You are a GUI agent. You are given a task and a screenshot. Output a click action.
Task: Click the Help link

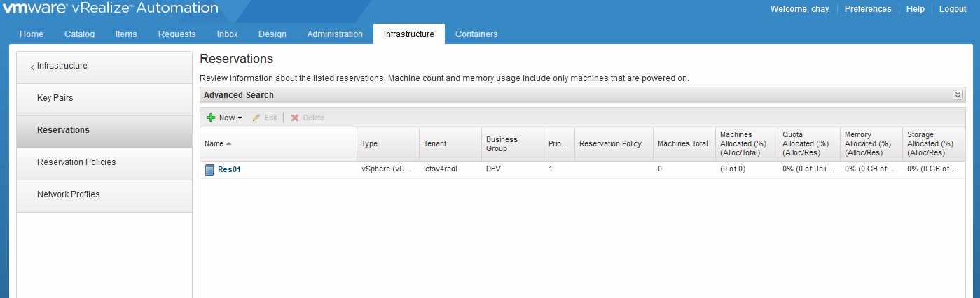(915, 9)
